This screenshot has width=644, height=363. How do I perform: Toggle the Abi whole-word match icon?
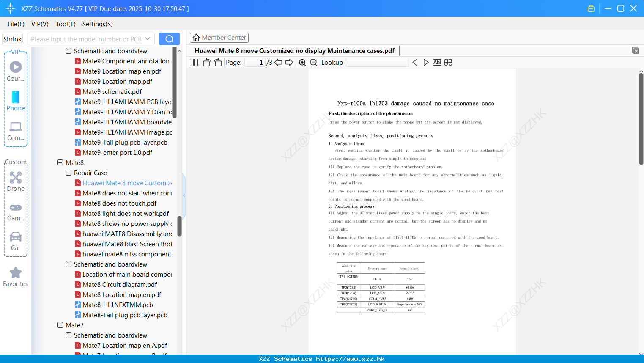pos(437,63)
